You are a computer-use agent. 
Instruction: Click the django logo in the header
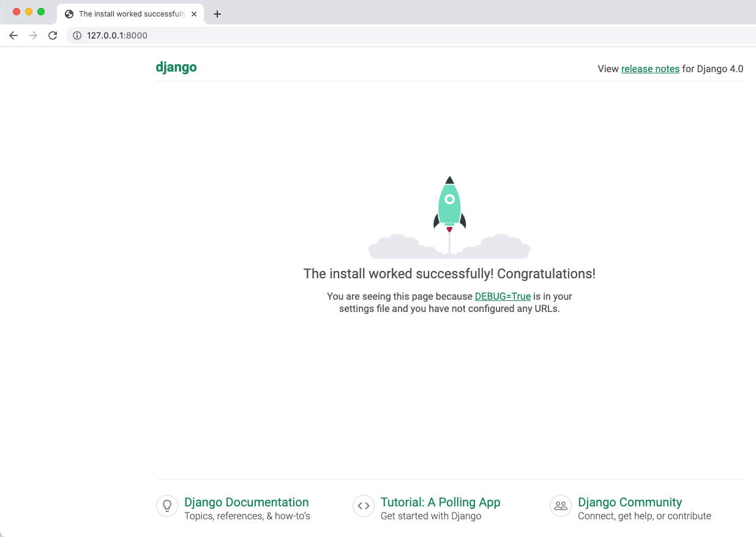click(176, 67)
